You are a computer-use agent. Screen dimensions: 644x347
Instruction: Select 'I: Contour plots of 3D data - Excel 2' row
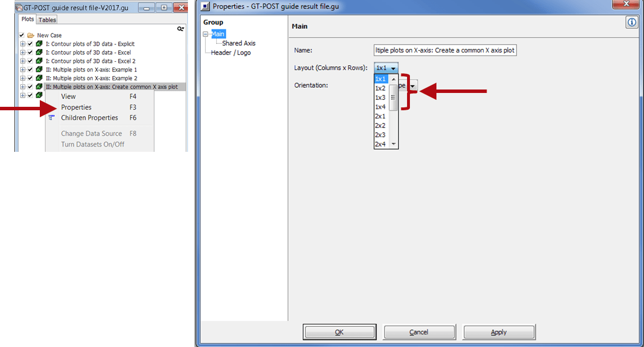(x=91, y=61)
